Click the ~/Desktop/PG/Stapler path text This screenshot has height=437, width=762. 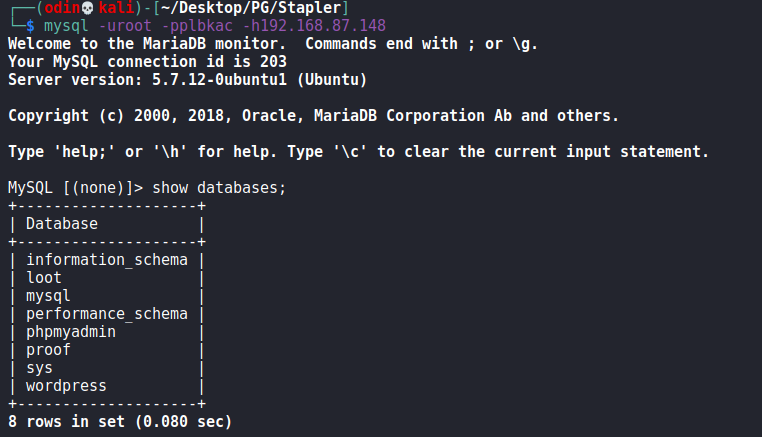251,8
